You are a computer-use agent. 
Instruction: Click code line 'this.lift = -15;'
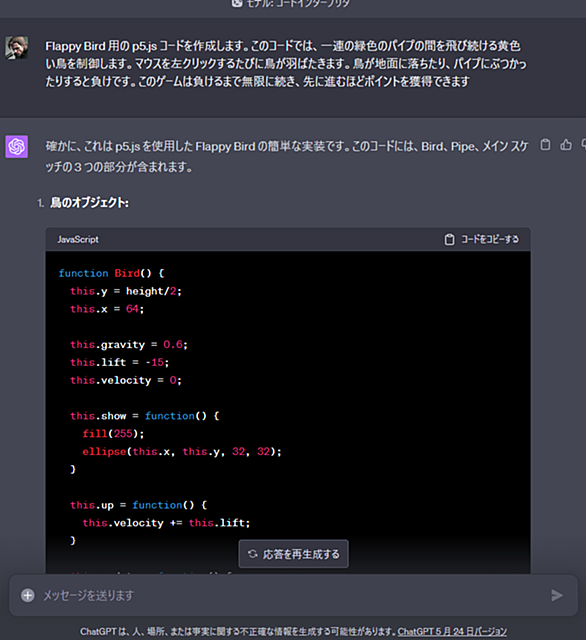point(120,362)
